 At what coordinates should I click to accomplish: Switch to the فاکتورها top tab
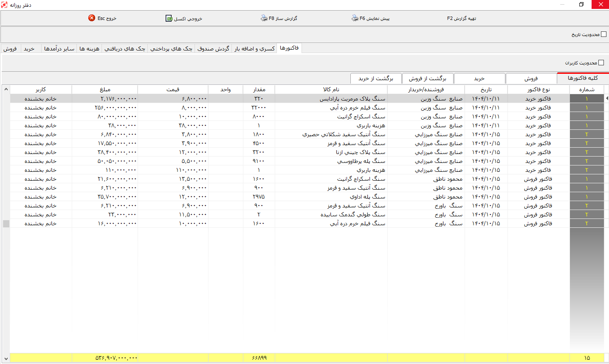(x=289, y=48)
